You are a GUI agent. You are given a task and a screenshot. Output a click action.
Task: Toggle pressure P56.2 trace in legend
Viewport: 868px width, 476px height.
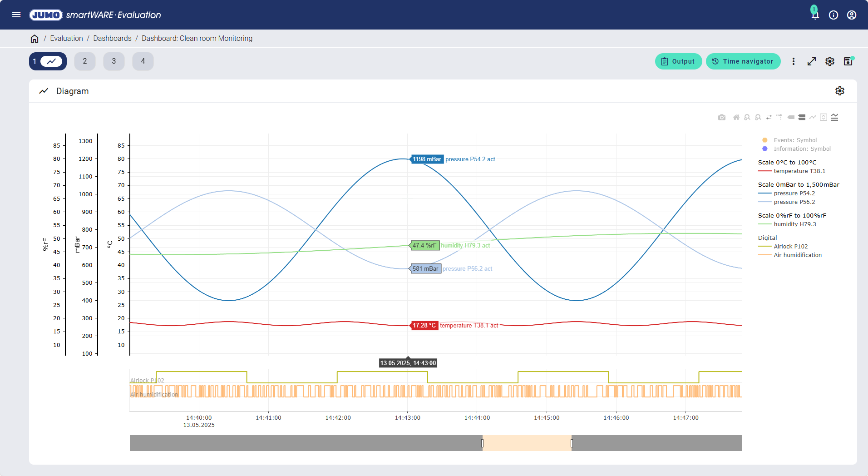794,202
